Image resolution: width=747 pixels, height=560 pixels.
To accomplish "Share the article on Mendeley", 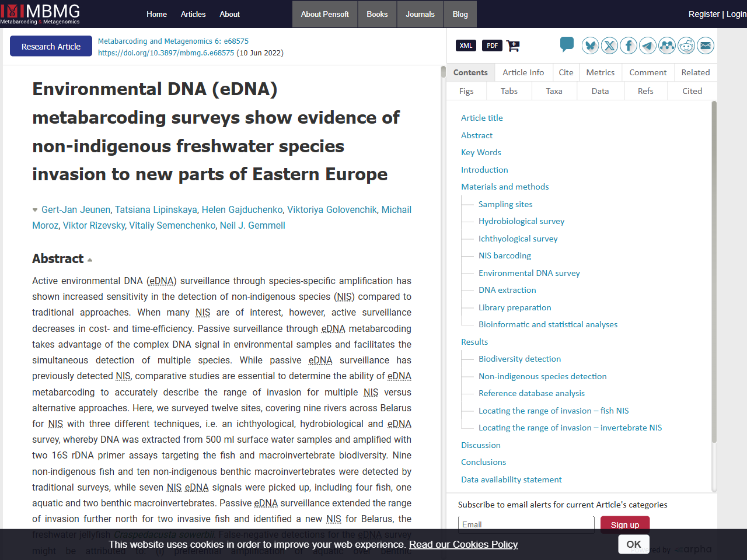I will [x=667, y=45].
